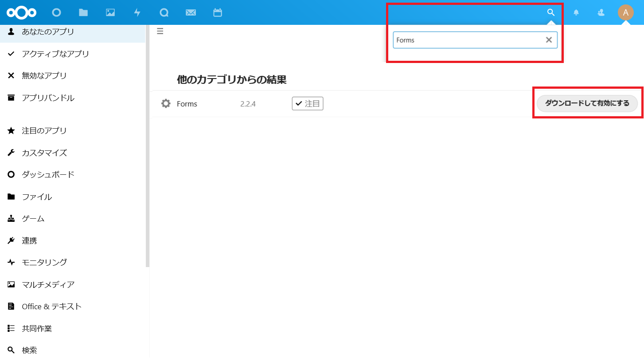
Task: Select version 2.2.4 text
Action: point(248,104)
